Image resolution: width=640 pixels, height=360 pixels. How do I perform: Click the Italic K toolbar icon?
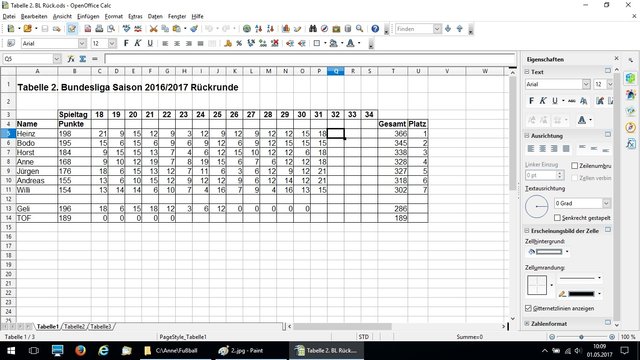click(138, 43)
